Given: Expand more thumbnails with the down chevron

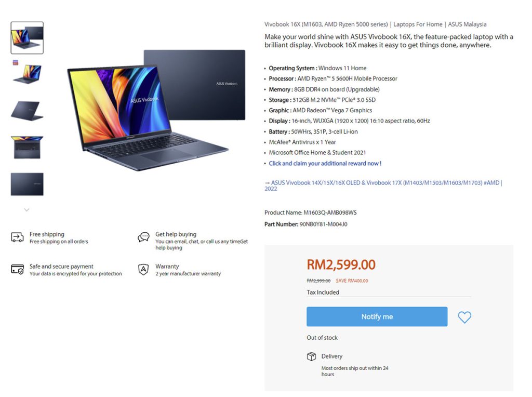Looking at the screenshot, I should (27, 210).
